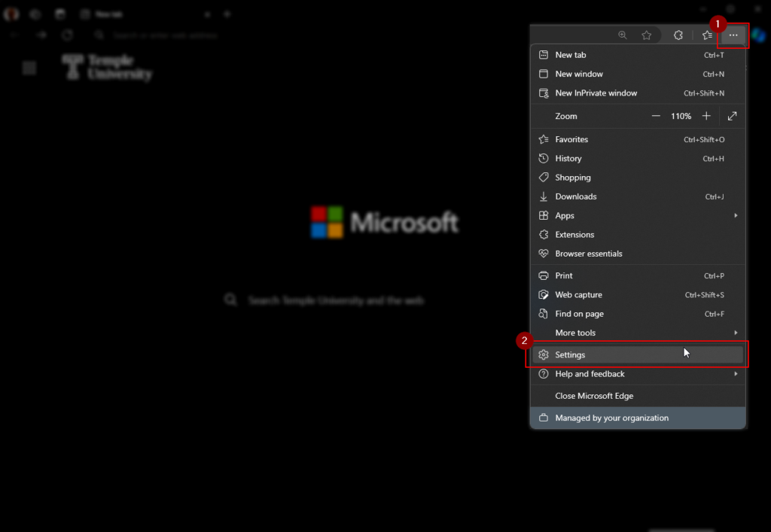
Task: Enter full screen using the zoom row arrow icon
Action: point(732,117)
